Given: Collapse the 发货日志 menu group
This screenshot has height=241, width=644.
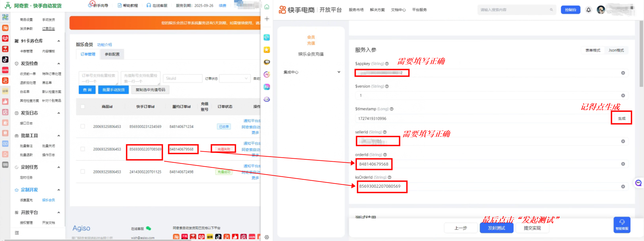Looking at the screenshot, I should pyautogui.click(x=59, y=113).
